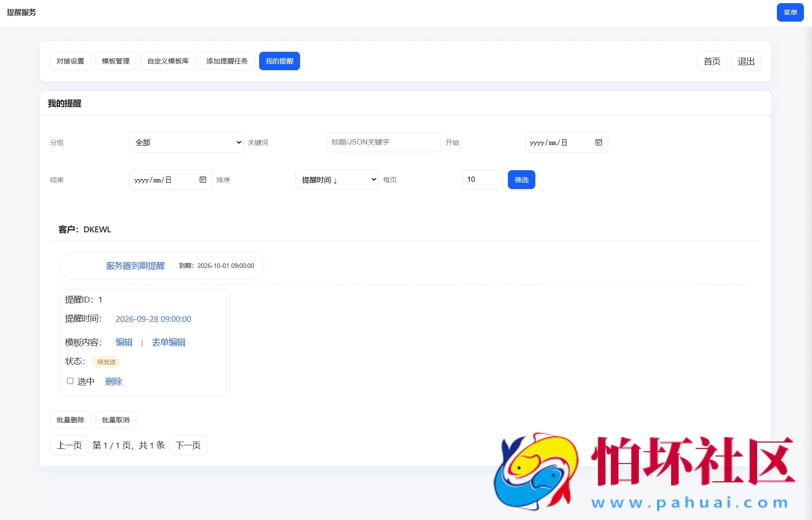The width and height of the screenshot is (812, 520).
Task: Open the 自定义模板库 section
Action: (167, 61)
